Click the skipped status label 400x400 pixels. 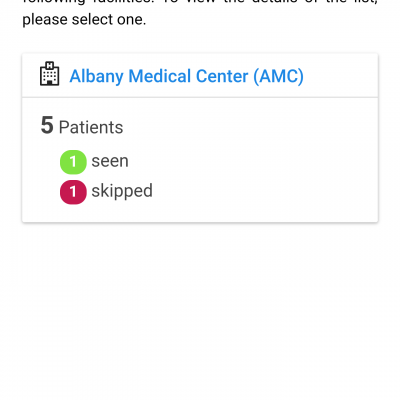click(122, 191)
